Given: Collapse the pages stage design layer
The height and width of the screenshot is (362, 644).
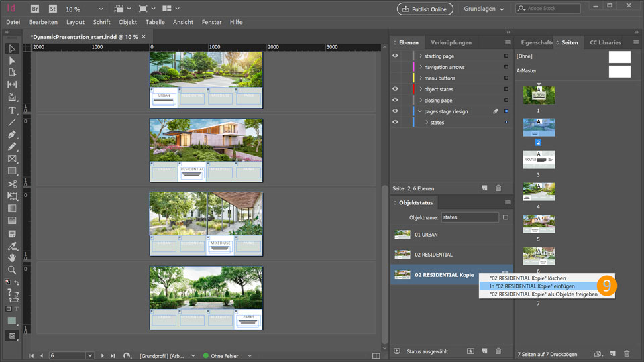Looking at the screenshot, I should point(420,111).
